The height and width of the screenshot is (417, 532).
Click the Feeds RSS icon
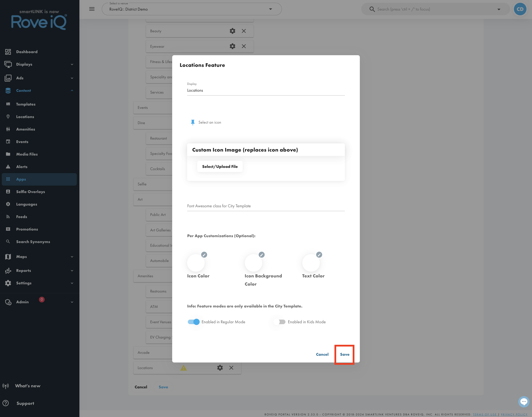(x=8, y=216)
